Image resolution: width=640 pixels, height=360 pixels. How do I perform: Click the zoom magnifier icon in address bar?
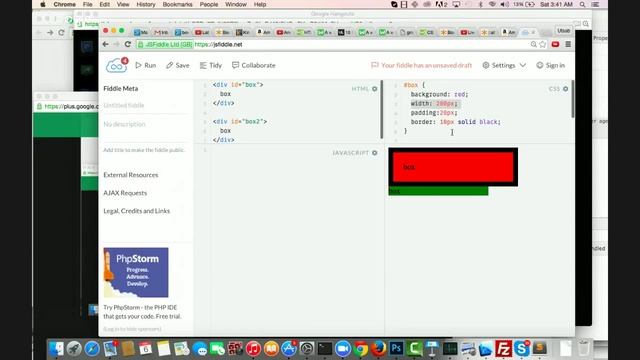tap(533, 44)
